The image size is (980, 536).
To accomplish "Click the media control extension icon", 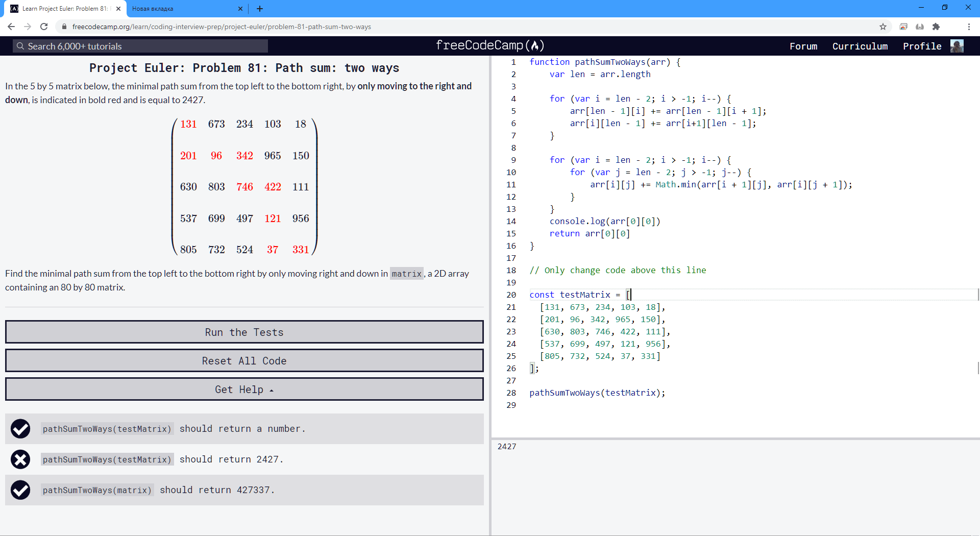I will click(903, 27).
